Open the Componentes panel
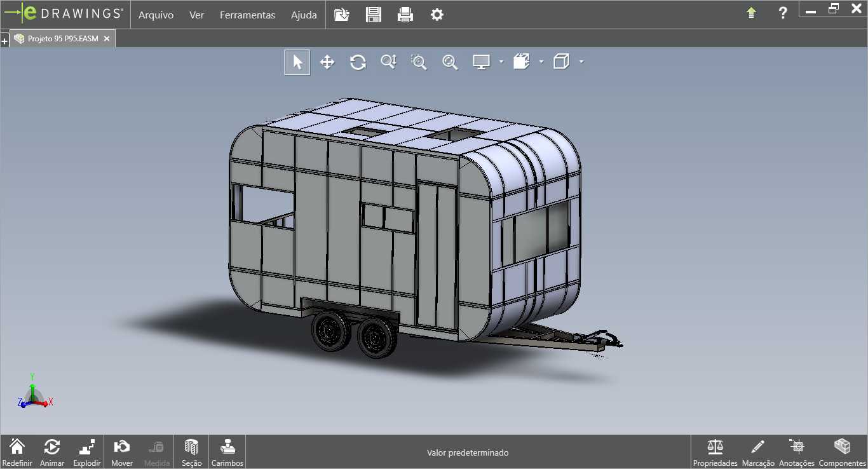Viewport: 868px width, 469px height. pyautogui.click(x=843, y=452)
